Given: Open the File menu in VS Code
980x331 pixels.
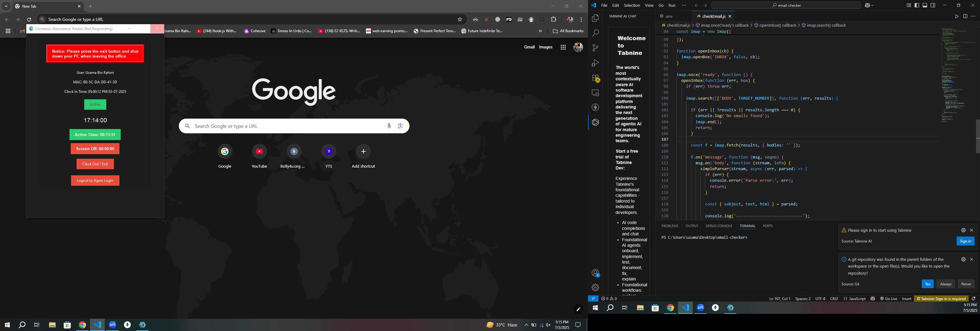Looking at the screenshot, I should 604,5.
